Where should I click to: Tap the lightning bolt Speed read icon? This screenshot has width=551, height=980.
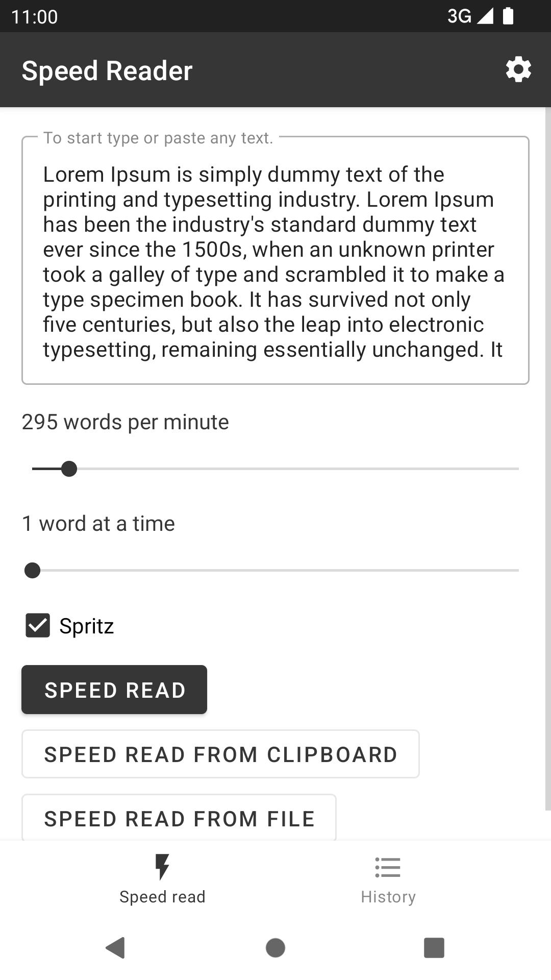(162, 867)
